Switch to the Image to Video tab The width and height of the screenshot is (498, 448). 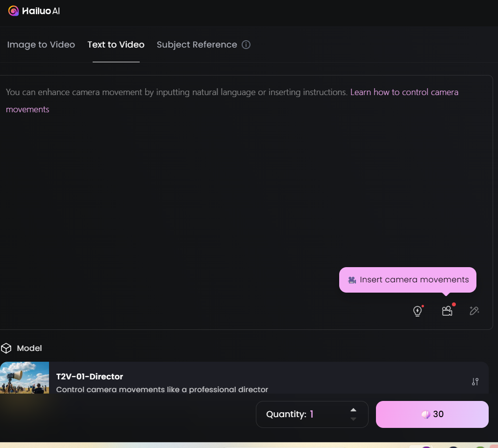41,45
